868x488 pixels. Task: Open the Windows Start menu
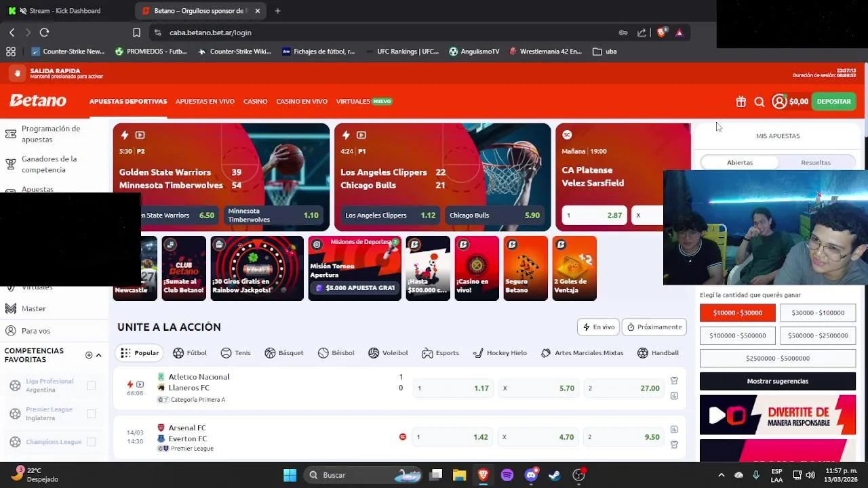coord(290,475)
